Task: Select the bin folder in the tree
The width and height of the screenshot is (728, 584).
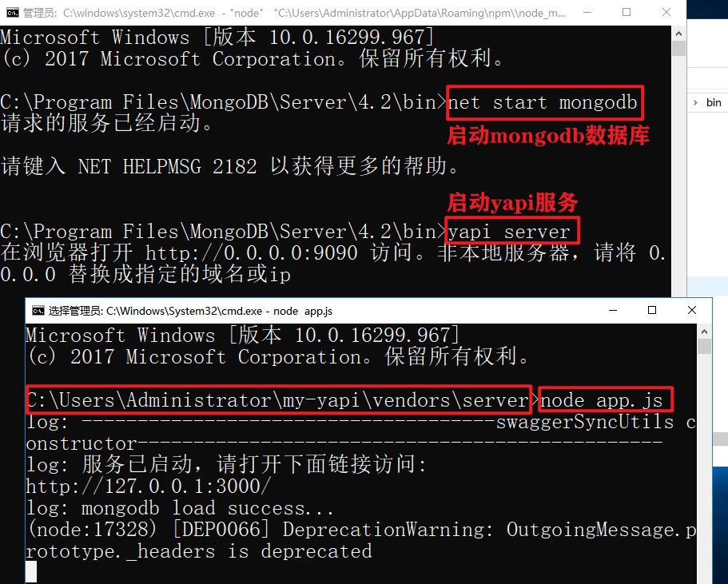Action: pos(714,102)
